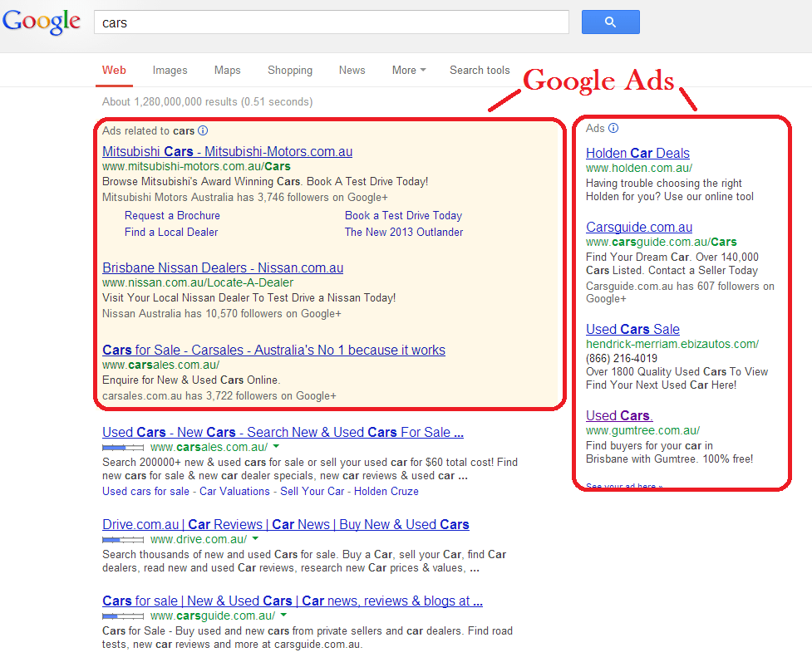
Task: Switch to the Images tab
Action: [170, 70]
